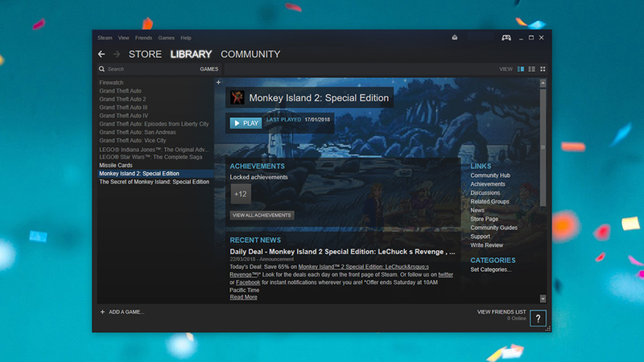Click the plus icon beside Add a Game
Viewport: 644px width, 362px height.
[103, 312]
